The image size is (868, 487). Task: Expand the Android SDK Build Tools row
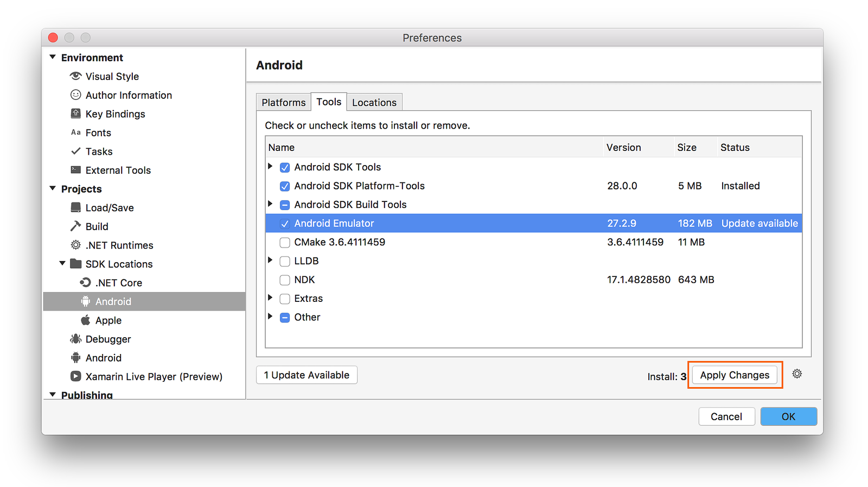pyautogui.click(x=270, y=204)
